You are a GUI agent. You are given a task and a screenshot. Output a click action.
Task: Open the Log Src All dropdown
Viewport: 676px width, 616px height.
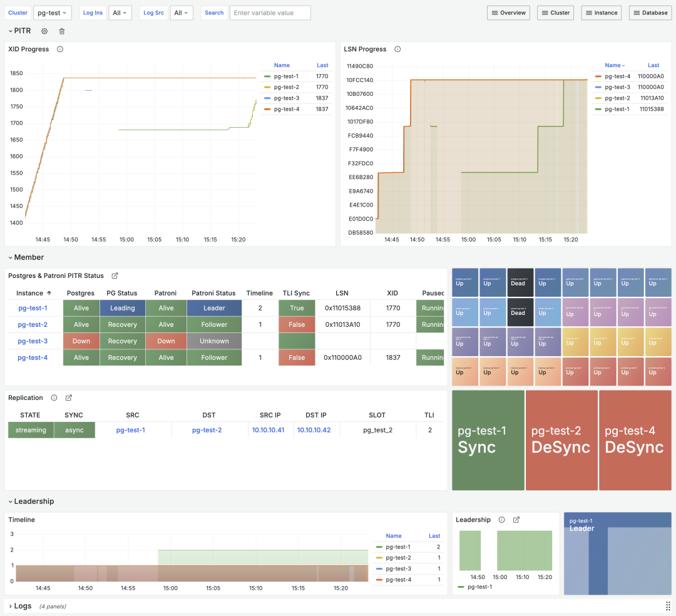click(181, 13)
